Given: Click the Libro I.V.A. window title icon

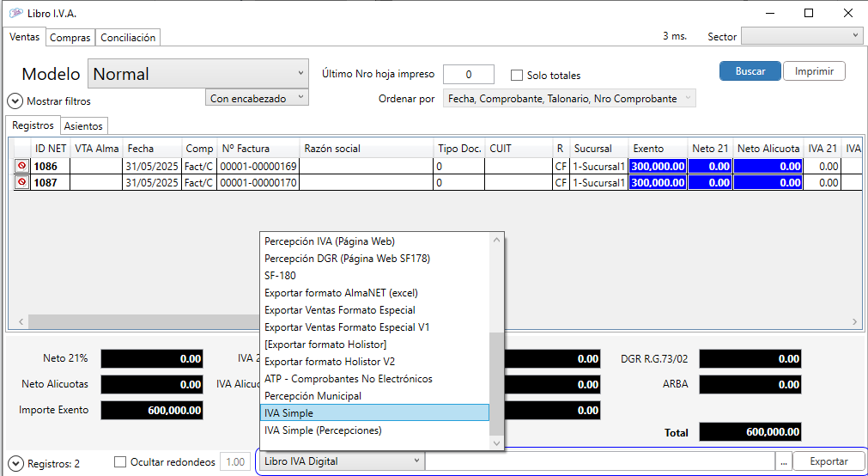Looking at the screenshot, I should pos(15,13).
